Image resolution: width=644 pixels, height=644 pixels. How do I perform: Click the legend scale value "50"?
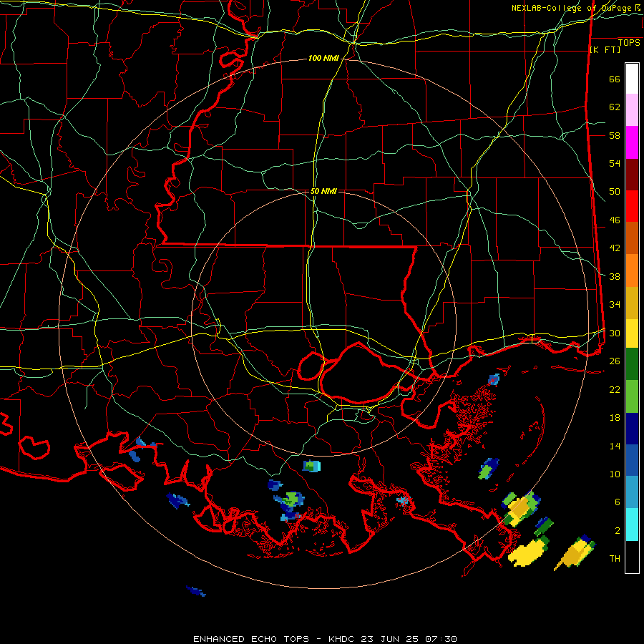[x=615, y=192]
